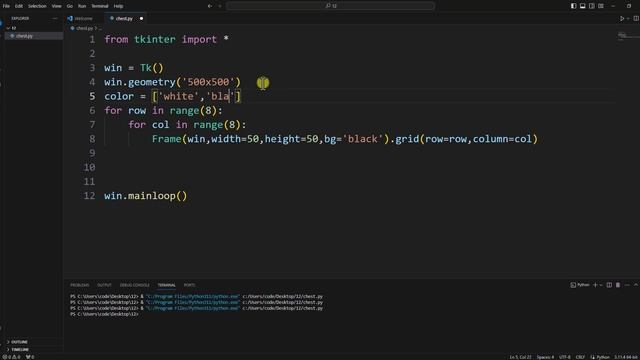This screenshot has height=360, width=640.
Task: Click the Go Back arrow in title bar
Action: (x=210, y=6)
